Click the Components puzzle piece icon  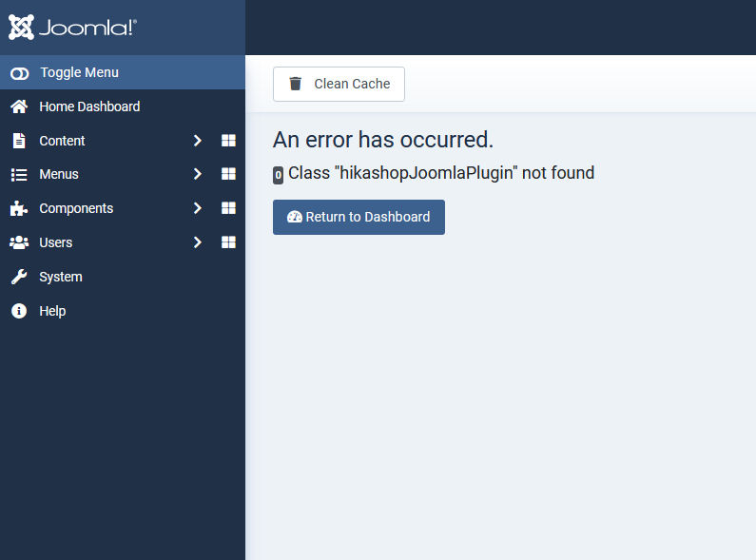tap(19, 208)
